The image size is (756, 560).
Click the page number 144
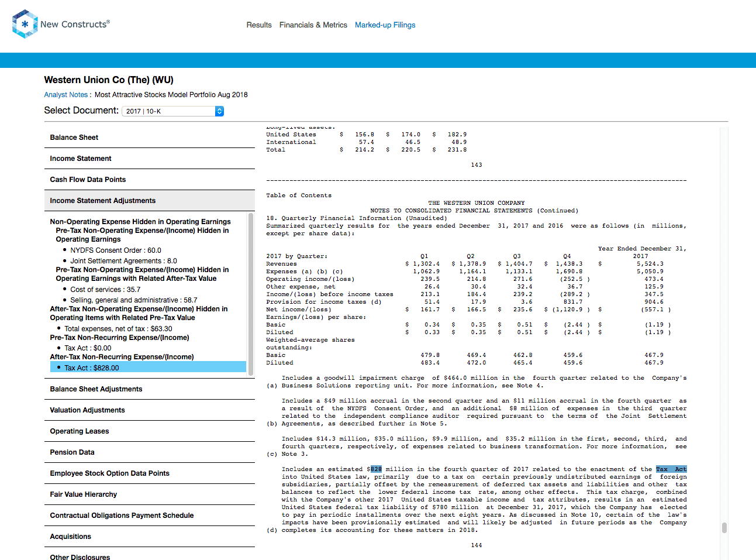coord(477,545)
